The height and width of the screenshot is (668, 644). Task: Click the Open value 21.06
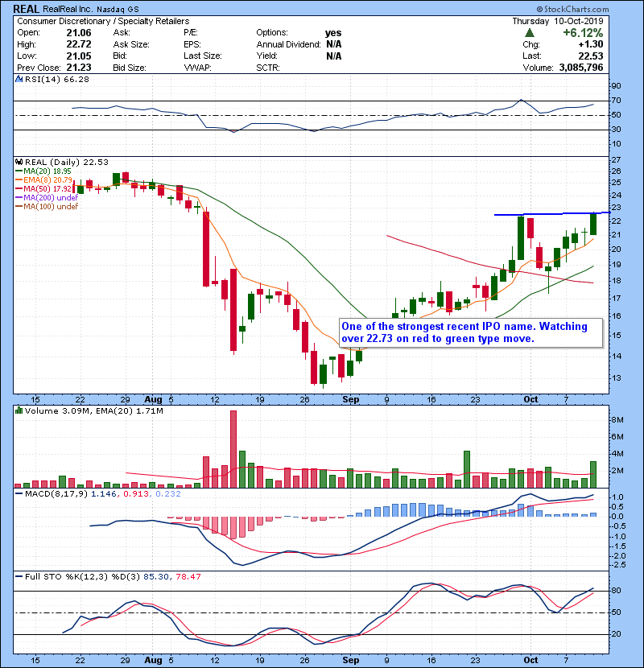point(79,33)
